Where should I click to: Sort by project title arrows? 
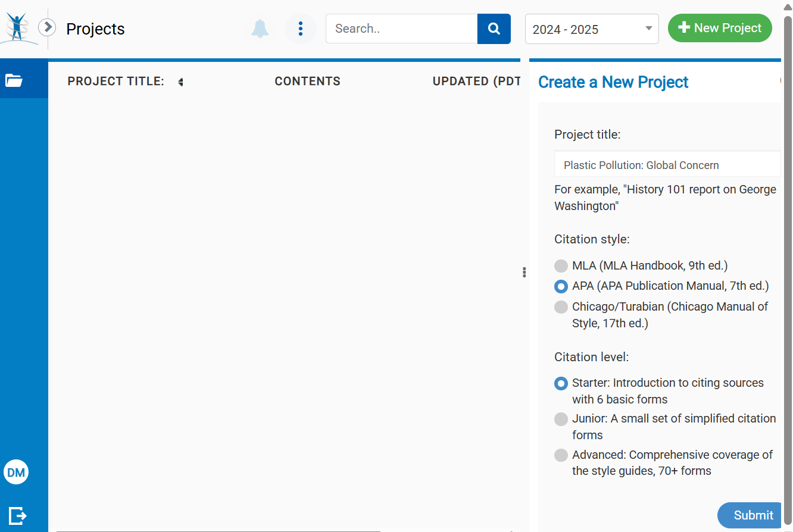click(x=180, y=82)
